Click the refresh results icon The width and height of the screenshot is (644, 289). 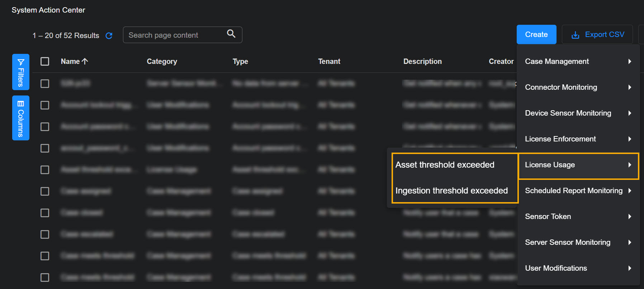[x=109, y=36]
